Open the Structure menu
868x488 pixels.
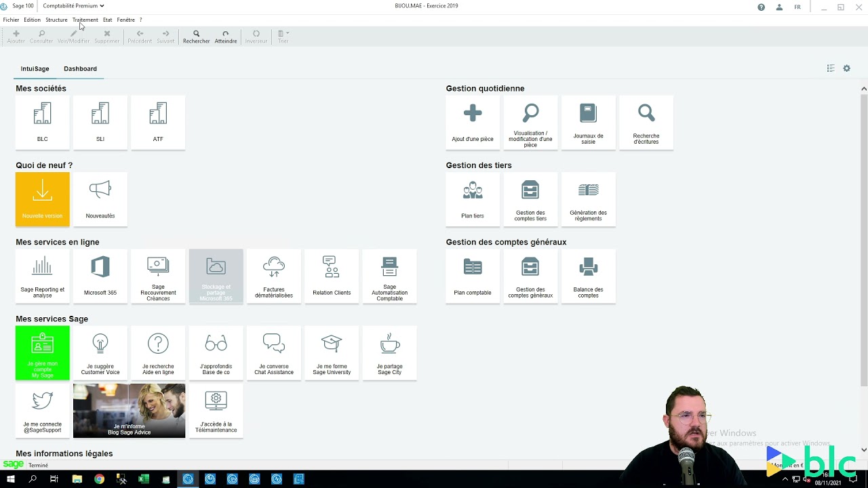56,20
